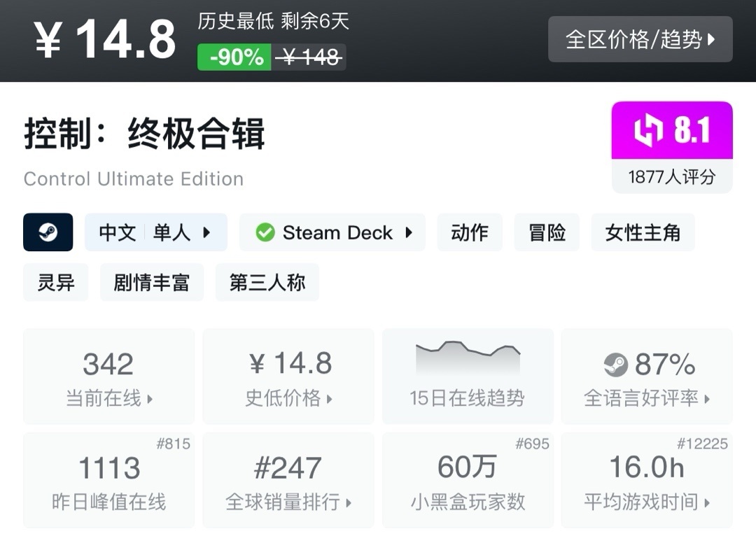Viewport: 756px width, 536px height.
Task: Open the global sales ranking details
Action: click(x=288, y=480)
